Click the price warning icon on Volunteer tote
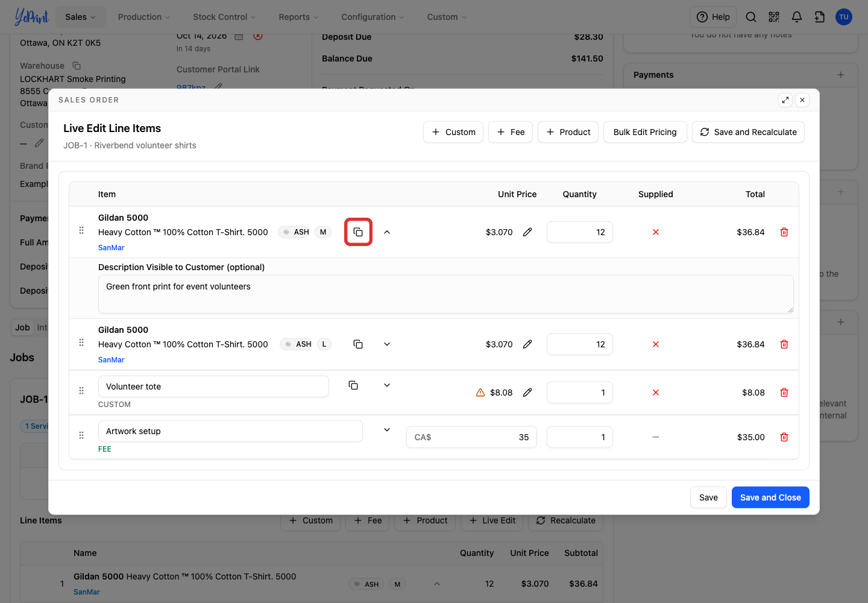Image resolution: width=868 pixels, height=603 pixels. click(480, 393)
